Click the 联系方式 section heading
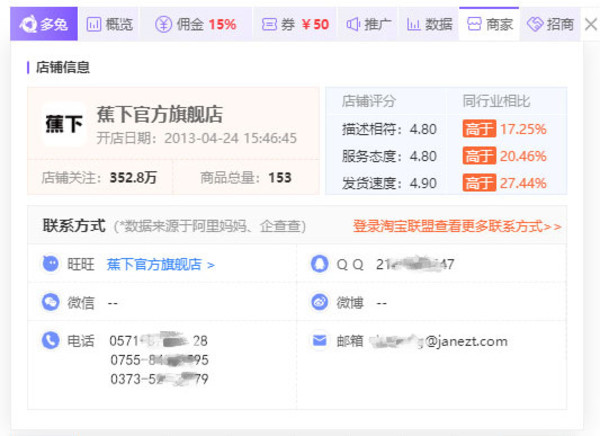This screenshot has width=600, height=436. pyautogui.click(x=74, y=225)
